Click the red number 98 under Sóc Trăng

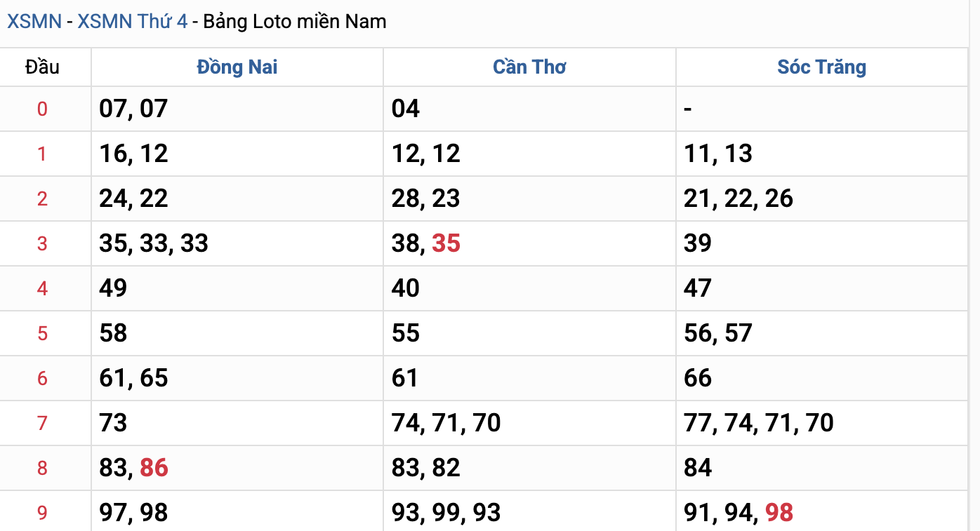coord(779,513)
